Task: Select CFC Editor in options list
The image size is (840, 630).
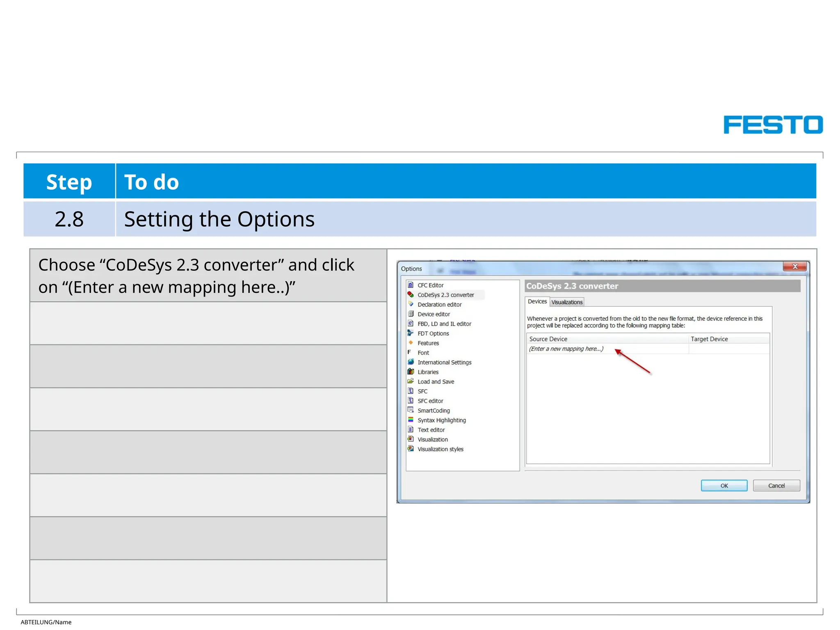Action: point(430,285)
